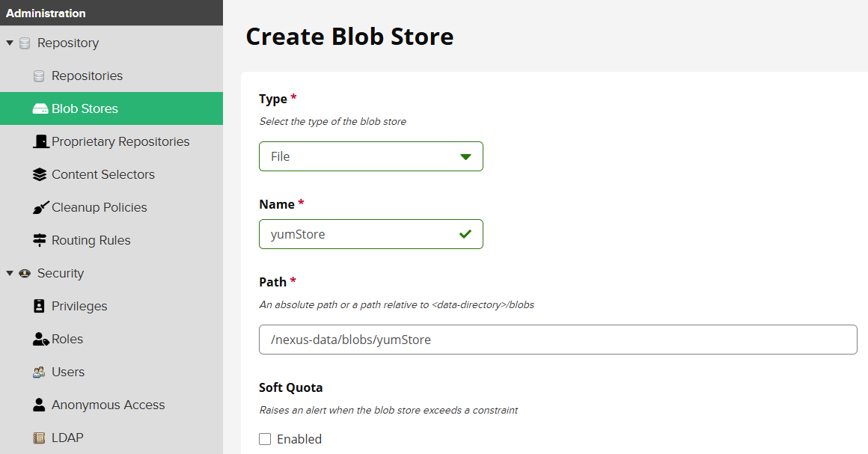Collapse the Security tree section
868x454 pixels.
[10, 273]
